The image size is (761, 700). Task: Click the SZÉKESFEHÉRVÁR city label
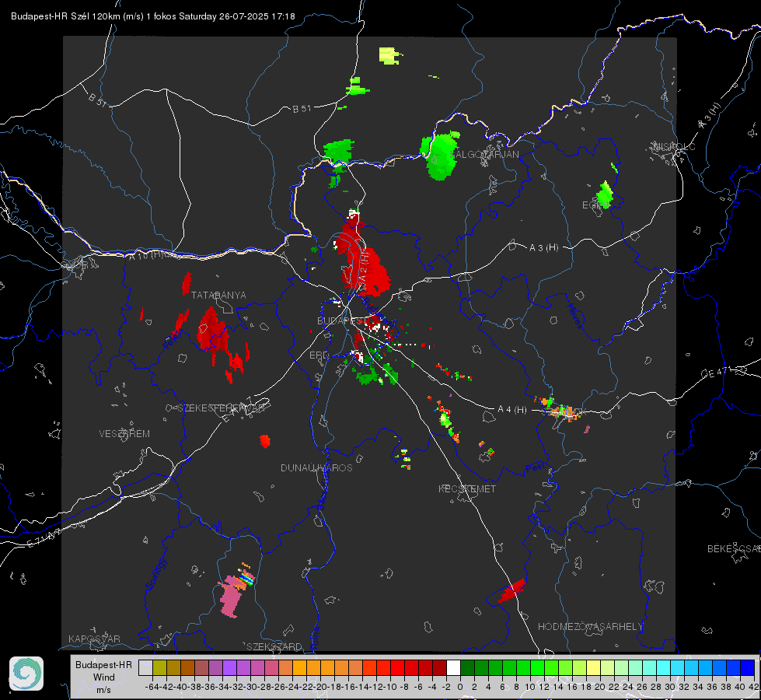(x=221, y=408)
